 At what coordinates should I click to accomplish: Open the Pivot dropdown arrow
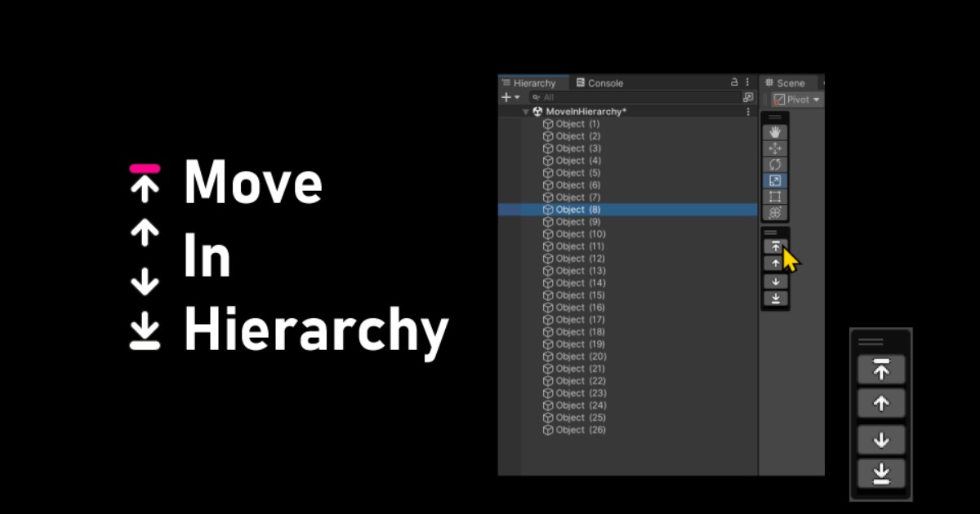[816, 100]
